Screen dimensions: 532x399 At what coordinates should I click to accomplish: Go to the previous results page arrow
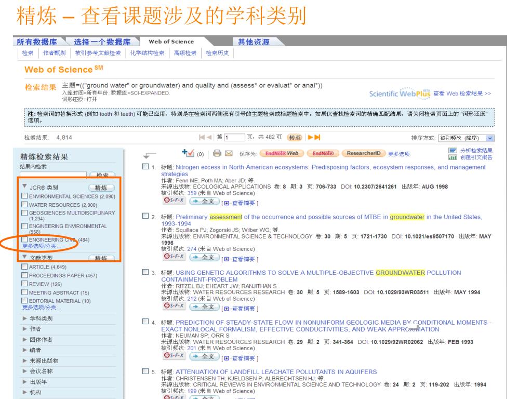pyautogui.click(x=209, y=137)
